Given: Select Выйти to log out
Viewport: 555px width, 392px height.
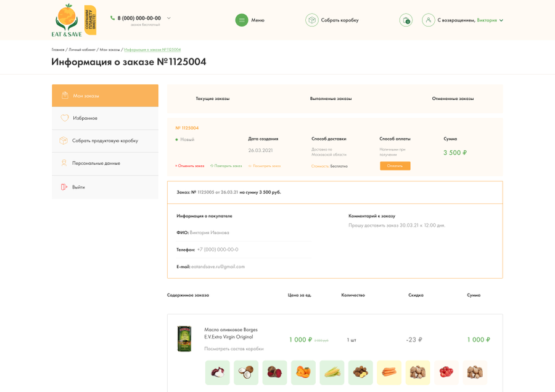Looking at the screenshot, I should click(x=105, y=187).
